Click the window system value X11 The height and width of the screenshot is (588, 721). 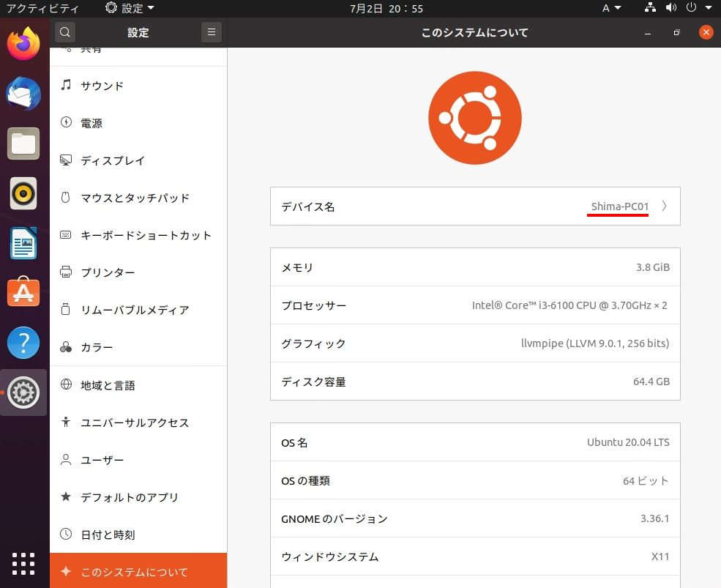point(660,557)
